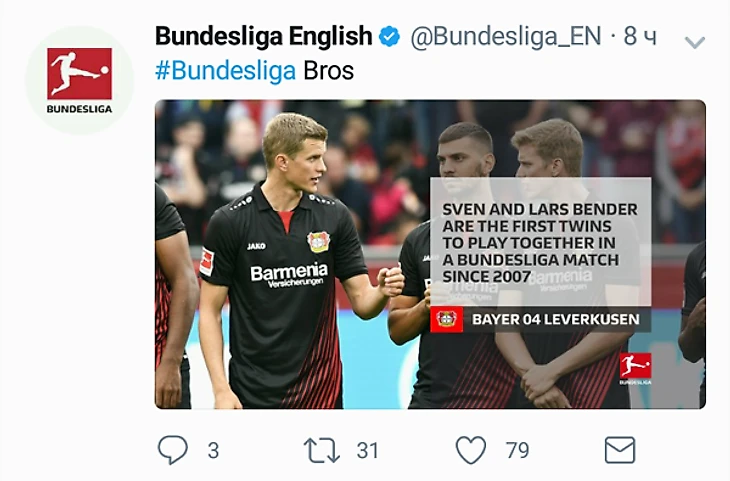Image resolution: width=730 pixels, height=481 pixels.
Task: Open the Bundesliga English display name
Action: point(264,36)
